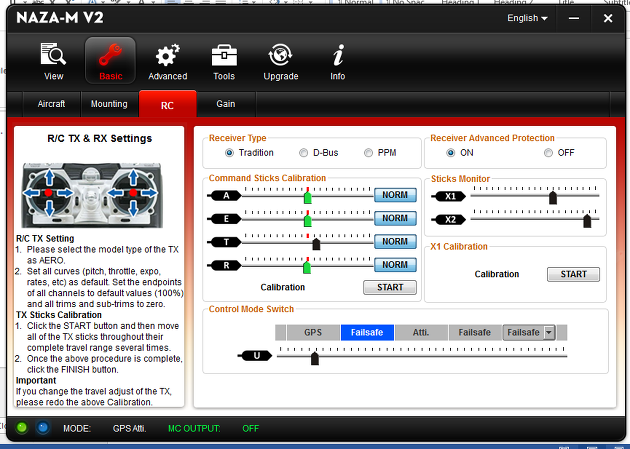The height and width of the screenshot is (449, 630).
Task: Toggle NORM button for channel T
Action: 395,242
